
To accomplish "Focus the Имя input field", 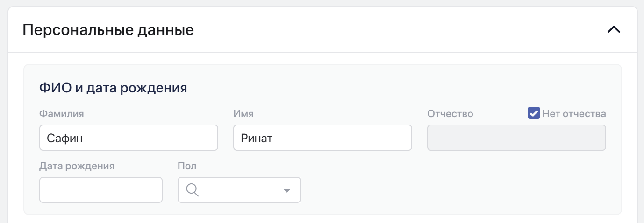I will click(322, 138).
